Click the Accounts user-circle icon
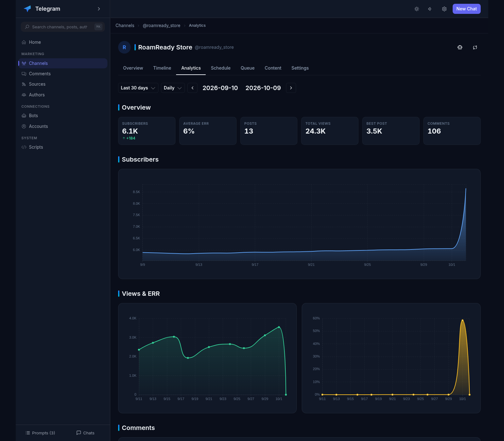The image size is (504, 441). coord(24,126)
